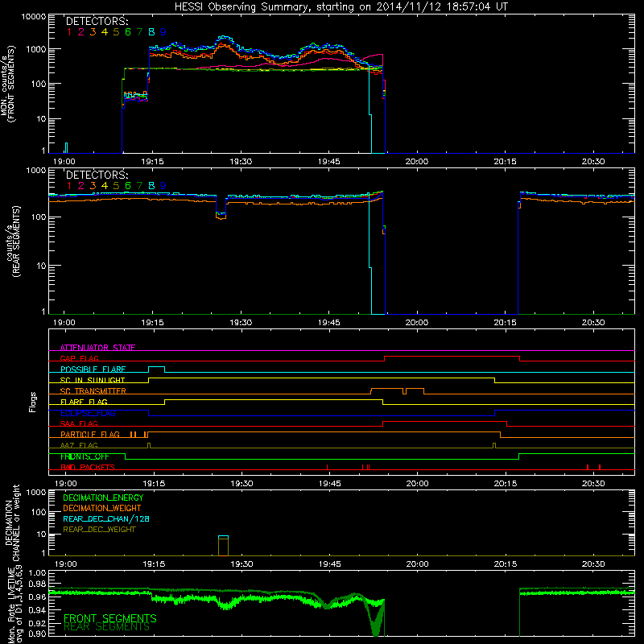Click the Mon. Rate LIVETIME axis title
Screen dimensions: 644x644
tap(12, 604)
